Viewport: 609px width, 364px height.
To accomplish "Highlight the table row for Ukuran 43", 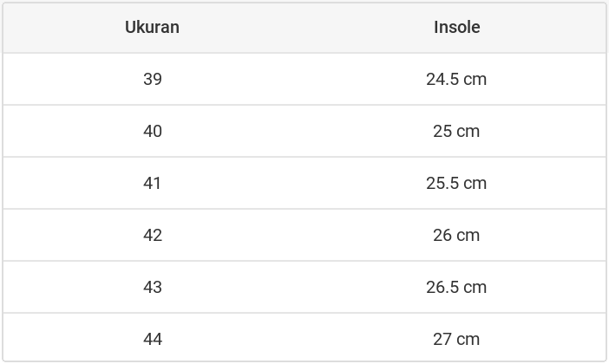I will pos(304,287).
